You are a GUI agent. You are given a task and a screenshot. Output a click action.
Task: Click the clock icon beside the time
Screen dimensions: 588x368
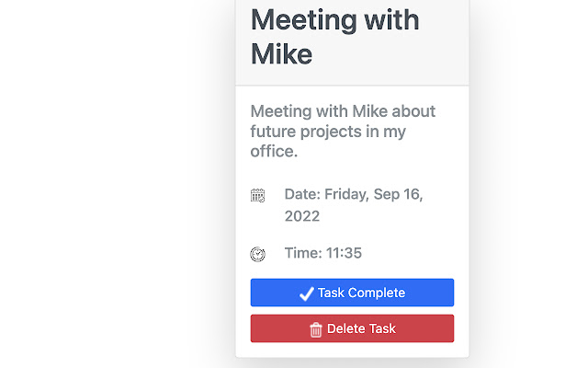(258, 254)
